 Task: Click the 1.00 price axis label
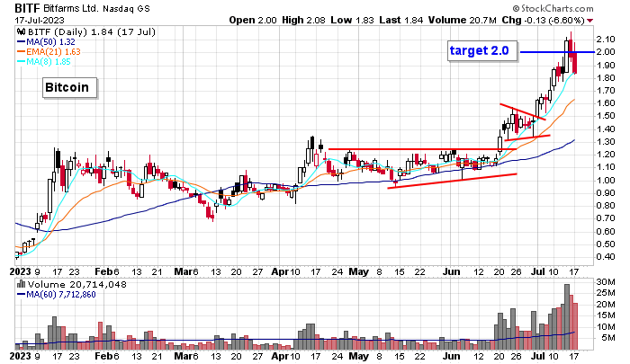[606, 180]
